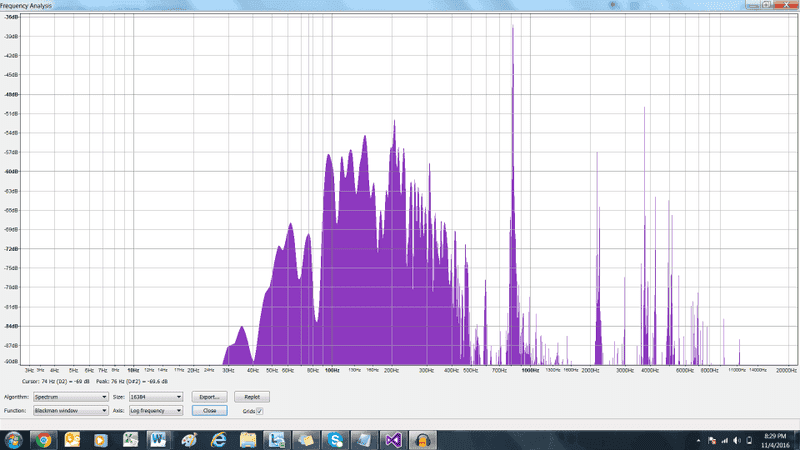Launch Internet Explorer from the taskbar
Viewport: 800px width, 450px height.
tap(218, 439)
